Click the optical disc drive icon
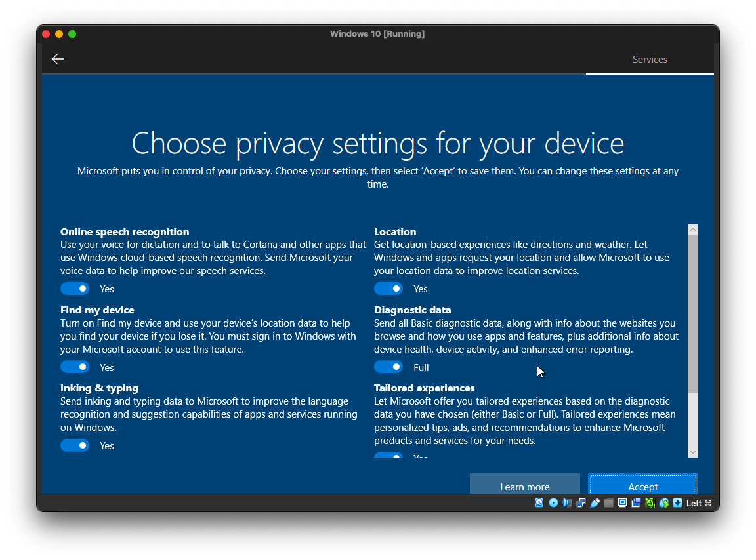Image resolution: width=756 pixels, height=560 pixels. [x=553, y=503]
